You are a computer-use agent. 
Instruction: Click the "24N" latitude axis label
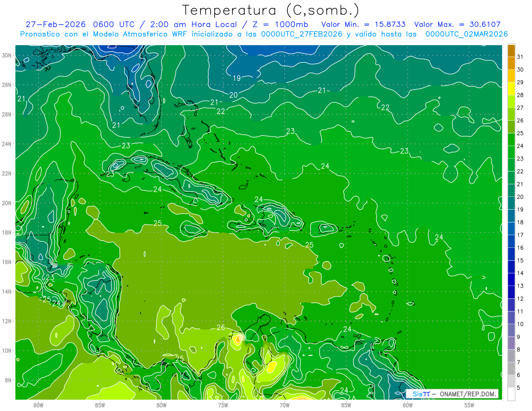coord(7,144)
